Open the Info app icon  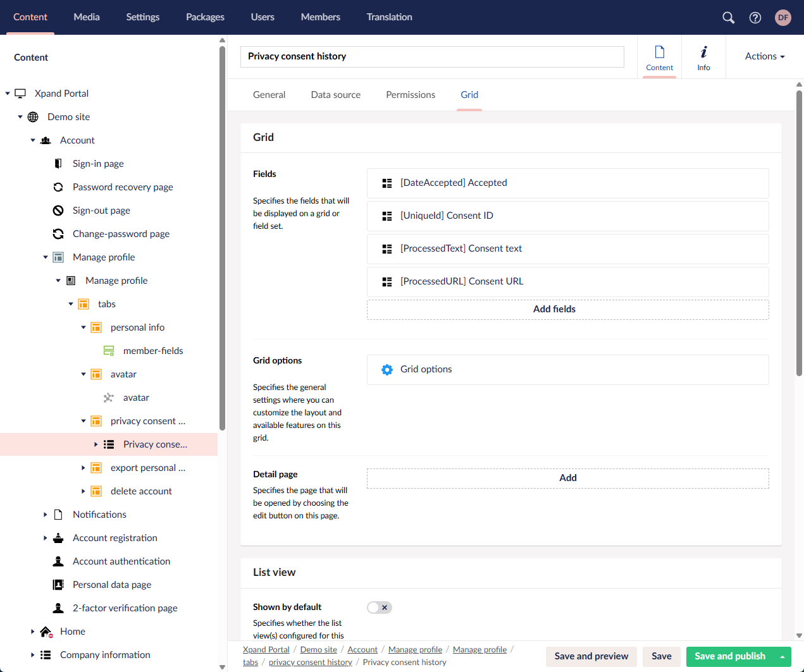703,58
